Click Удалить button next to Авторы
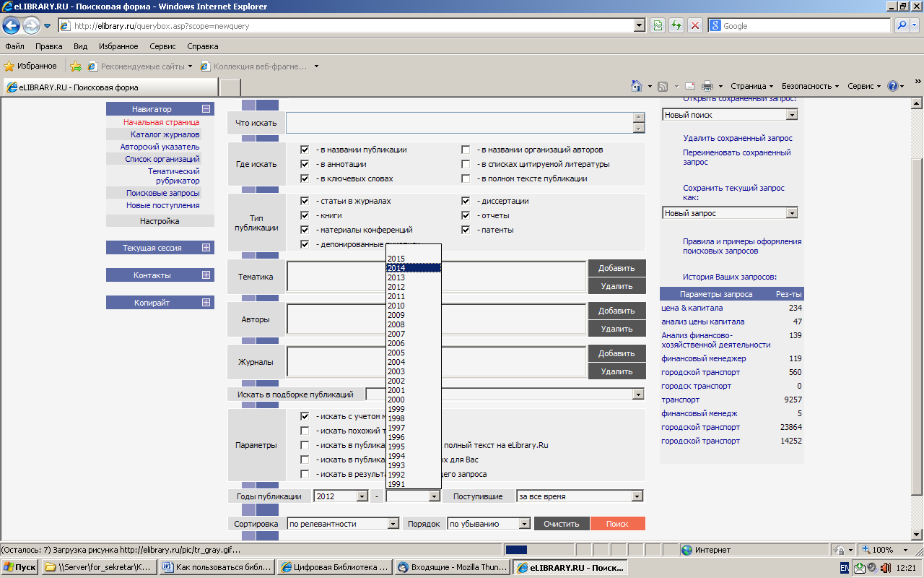 (x=616, y=329)
